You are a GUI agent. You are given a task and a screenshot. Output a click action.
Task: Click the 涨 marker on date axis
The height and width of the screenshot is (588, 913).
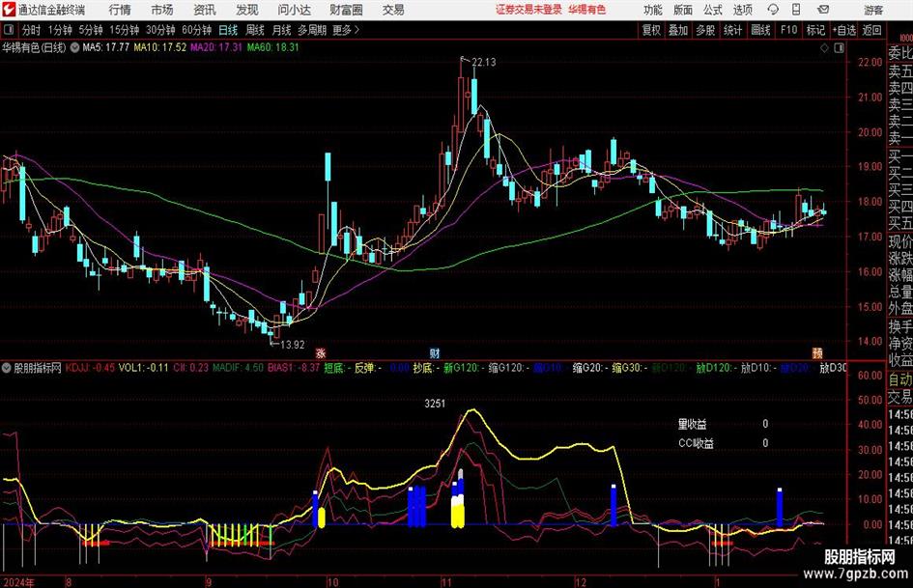click(x=321, y=352)
